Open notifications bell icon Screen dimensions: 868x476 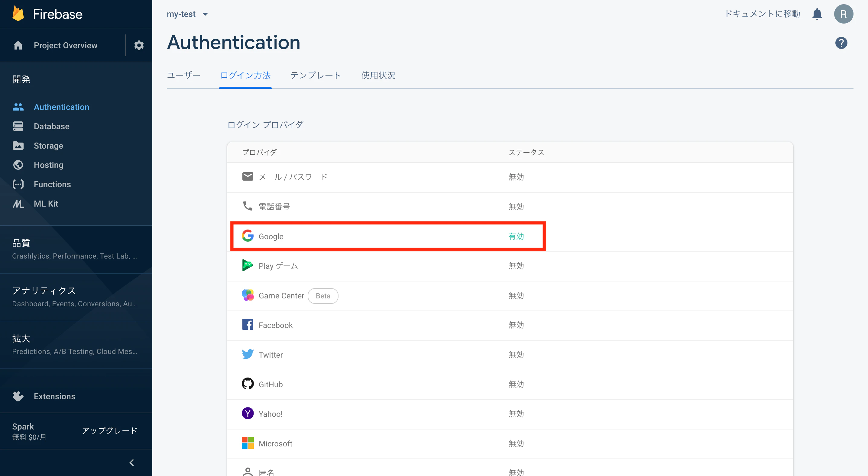pos(817,14)
